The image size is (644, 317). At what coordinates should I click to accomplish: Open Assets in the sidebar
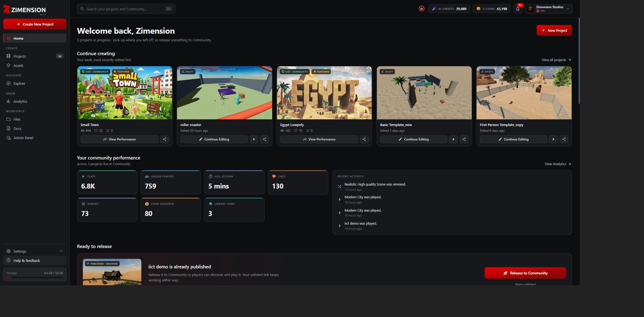(x=35, y=65)
